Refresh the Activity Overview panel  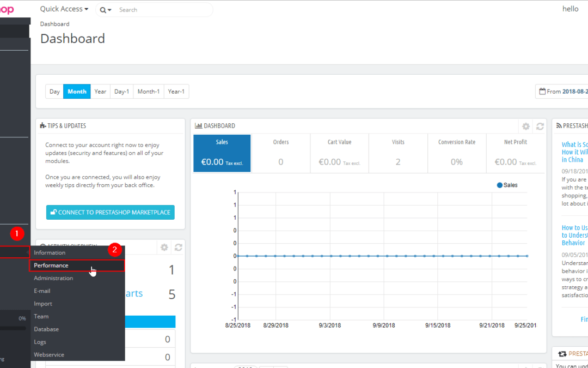[179, 248]
